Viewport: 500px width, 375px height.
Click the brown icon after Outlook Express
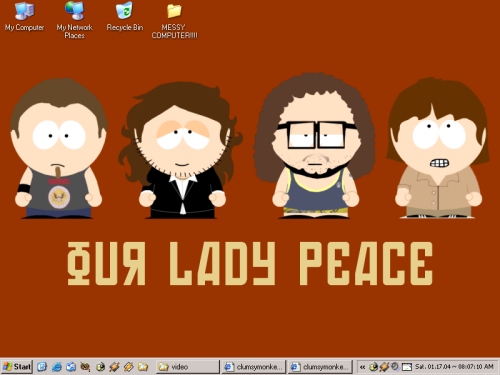[x=85, y=367]
